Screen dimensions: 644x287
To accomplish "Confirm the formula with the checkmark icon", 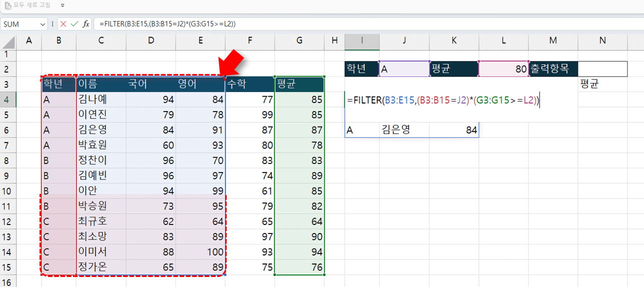I will [75, 24].
